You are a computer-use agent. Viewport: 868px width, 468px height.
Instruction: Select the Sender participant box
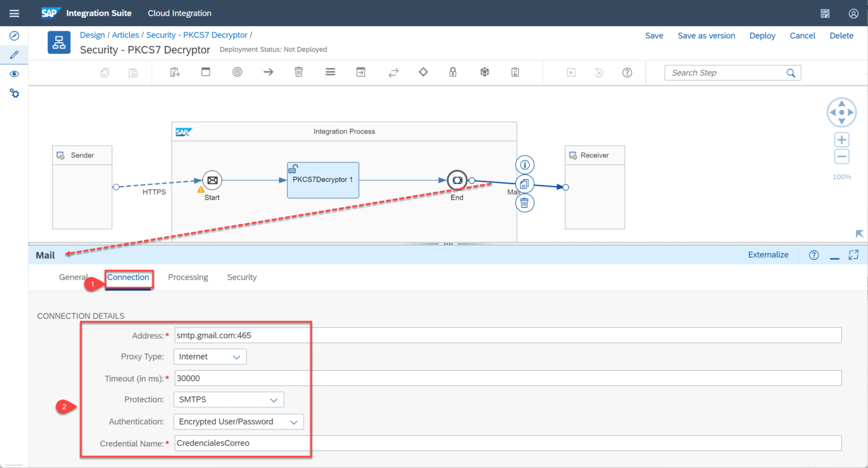(82, 187)
